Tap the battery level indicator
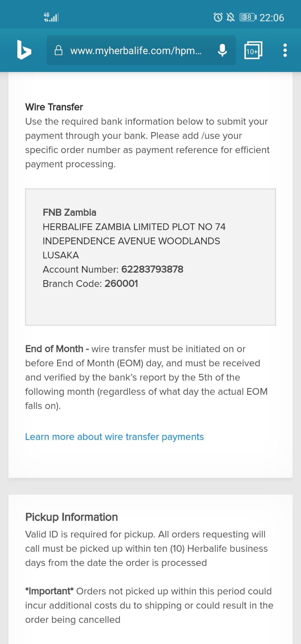301x644 pixels. (x=247, y=17)
